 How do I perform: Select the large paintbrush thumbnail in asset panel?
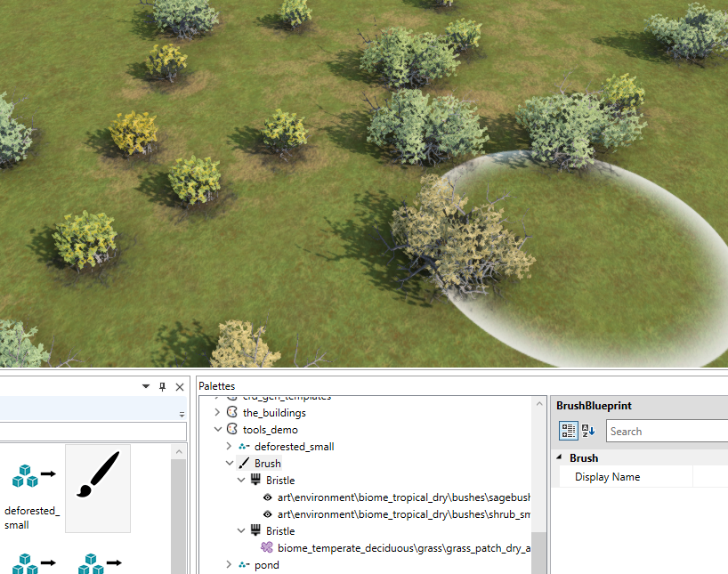[98, 488]
